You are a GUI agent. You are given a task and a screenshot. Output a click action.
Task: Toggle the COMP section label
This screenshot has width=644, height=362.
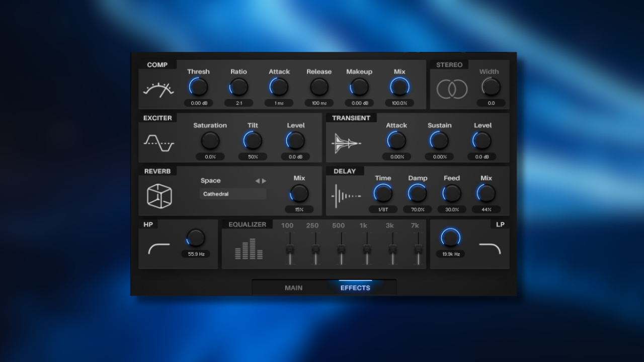pos(157,65)
